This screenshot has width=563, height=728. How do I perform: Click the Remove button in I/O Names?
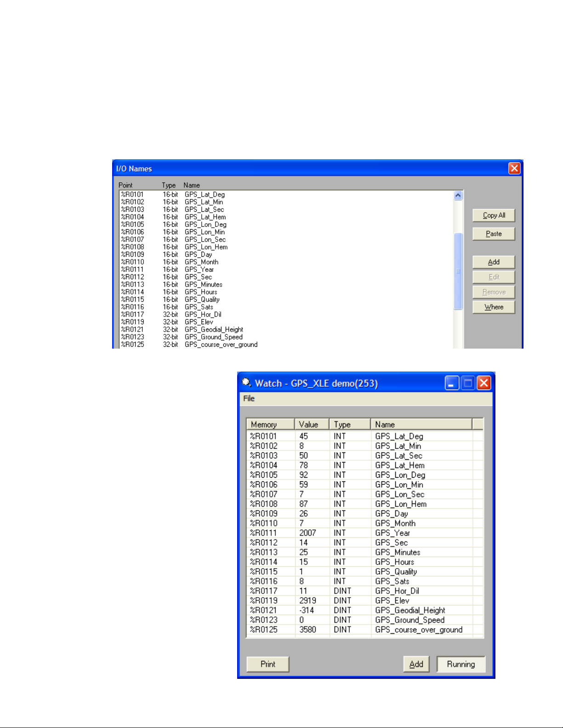(494, 292)
